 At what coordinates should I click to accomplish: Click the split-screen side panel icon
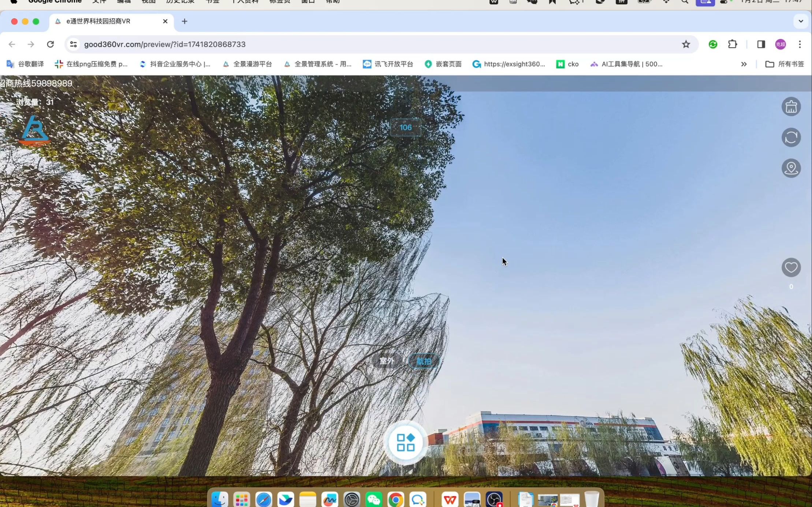pyautogui.click(x=761, y=44)
